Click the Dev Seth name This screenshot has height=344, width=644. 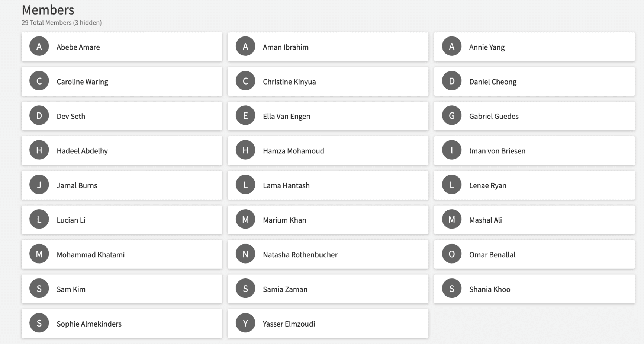[x=71, y=116]
